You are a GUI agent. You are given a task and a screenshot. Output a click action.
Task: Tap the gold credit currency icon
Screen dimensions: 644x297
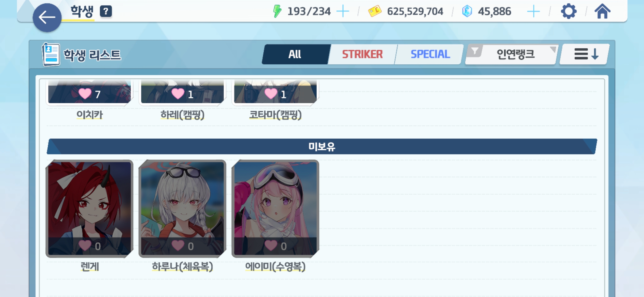(375, 11)
